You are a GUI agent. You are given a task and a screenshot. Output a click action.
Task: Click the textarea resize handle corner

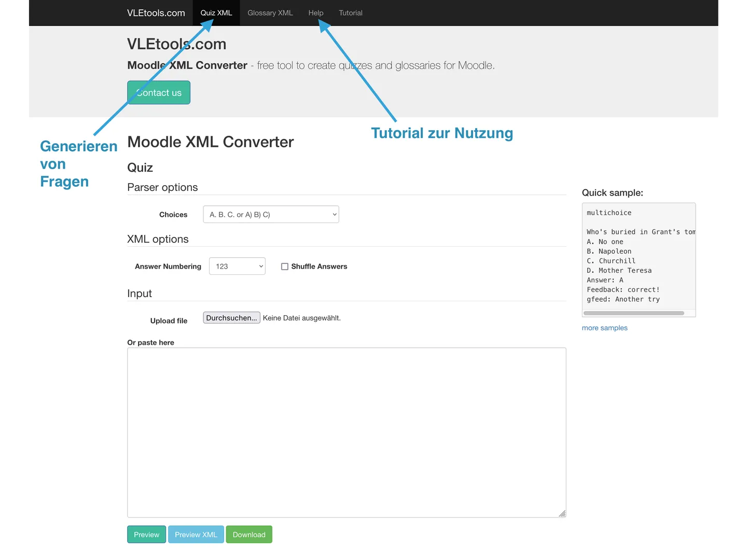click(x=562, y=514)
